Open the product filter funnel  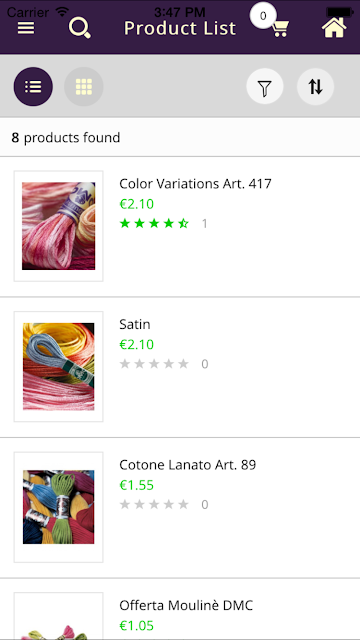265,87
